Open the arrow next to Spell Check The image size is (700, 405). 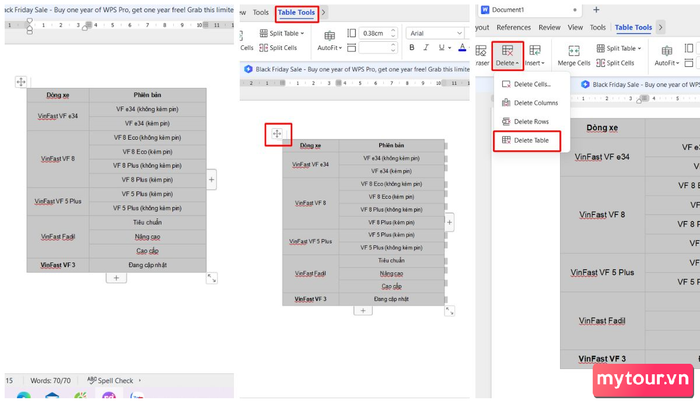coord(140,380)
